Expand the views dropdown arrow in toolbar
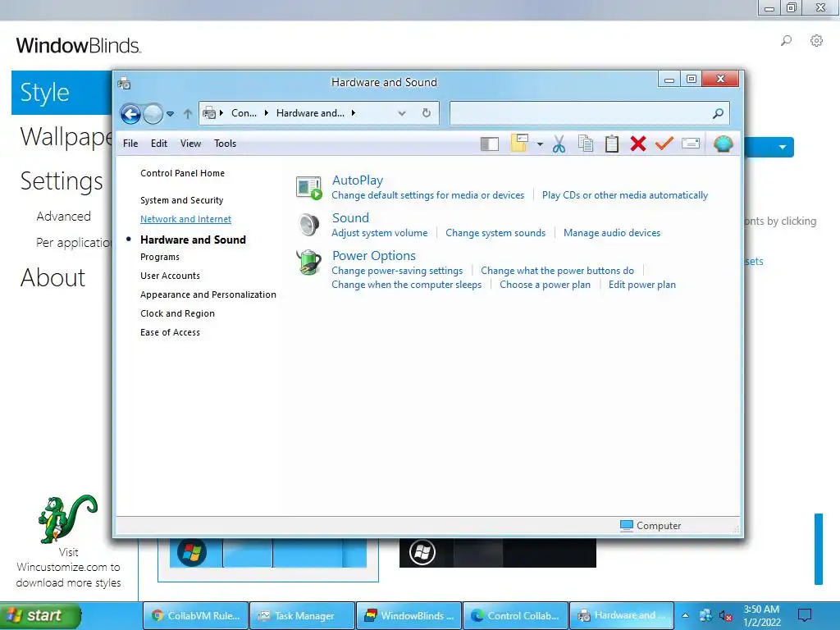840x630 pixels. [x=540, y=144]
